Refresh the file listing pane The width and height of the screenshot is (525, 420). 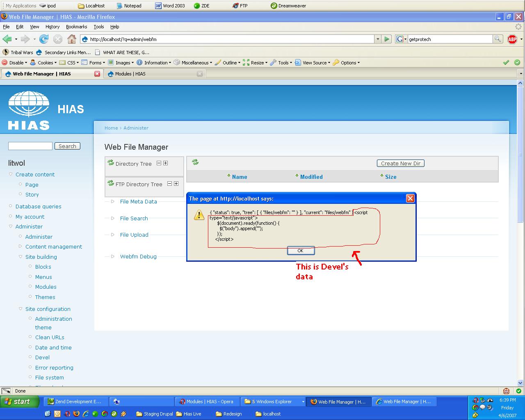pyautogui.click(x=195, y=162)
